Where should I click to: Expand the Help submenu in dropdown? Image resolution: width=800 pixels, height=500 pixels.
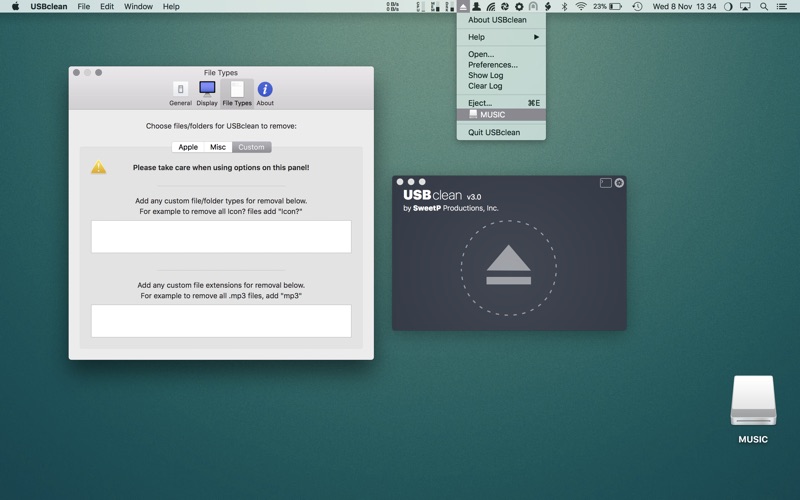pyautogui.click(x=502, y=37)
